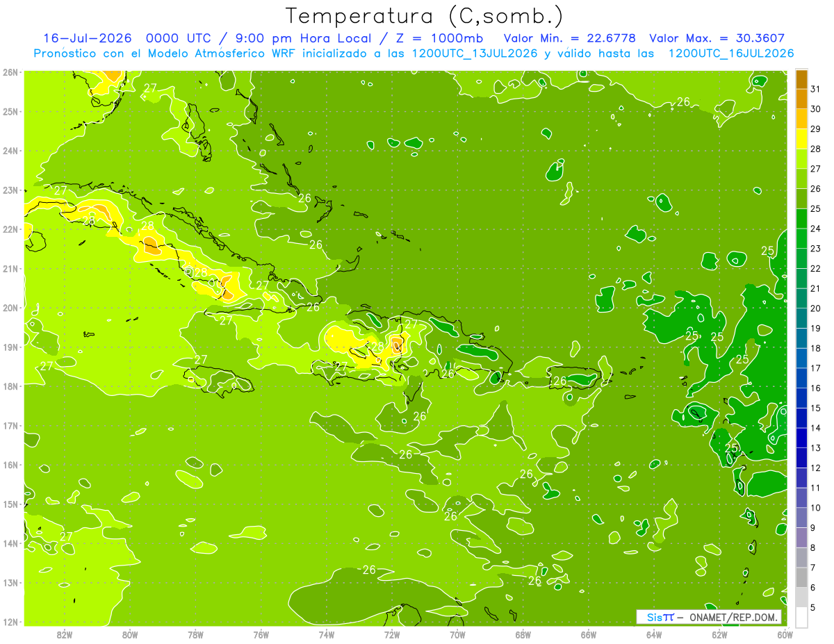Click the '24N' latitude axis label

point(10,151)
